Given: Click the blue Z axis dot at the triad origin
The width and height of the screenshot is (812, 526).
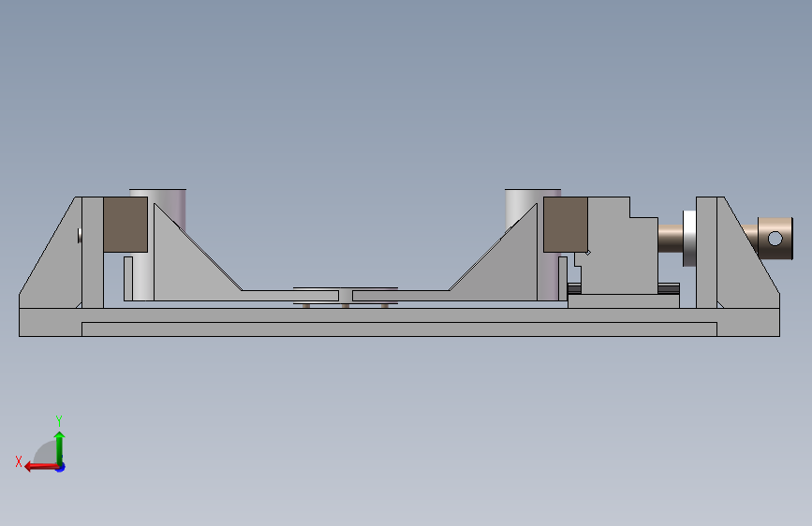Looking at the screenshot, I should point(61,467).
